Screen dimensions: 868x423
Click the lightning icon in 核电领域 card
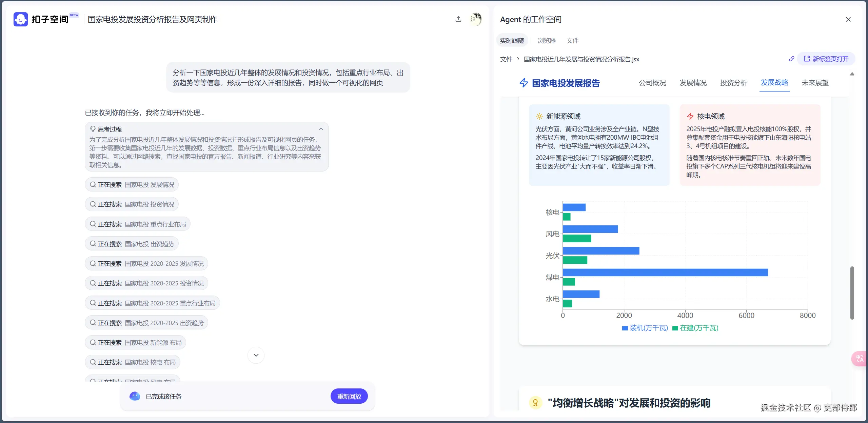691,116
